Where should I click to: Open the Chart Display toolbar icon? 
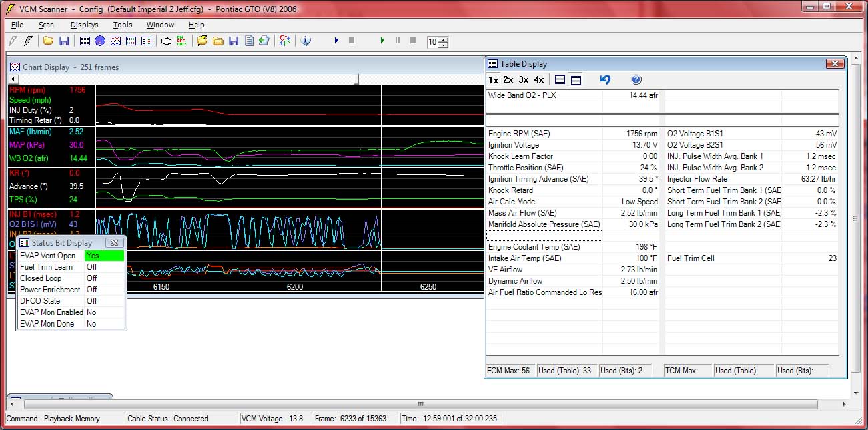point(116,40)
